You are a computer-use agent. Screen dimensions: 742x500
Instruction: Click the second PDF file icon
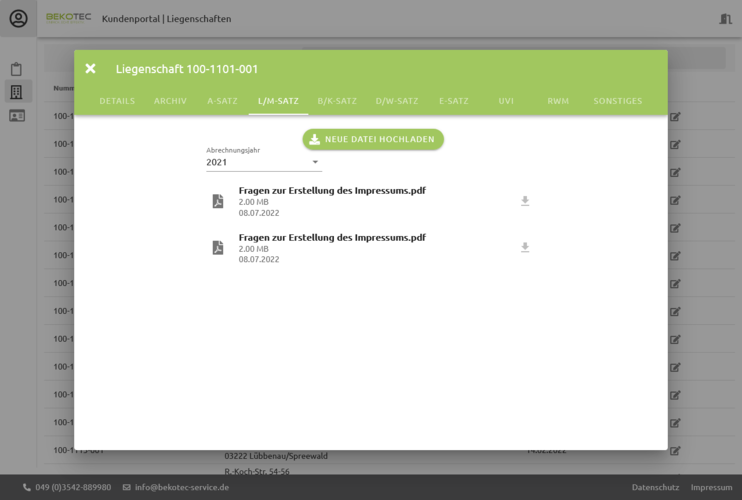(218, 247)
